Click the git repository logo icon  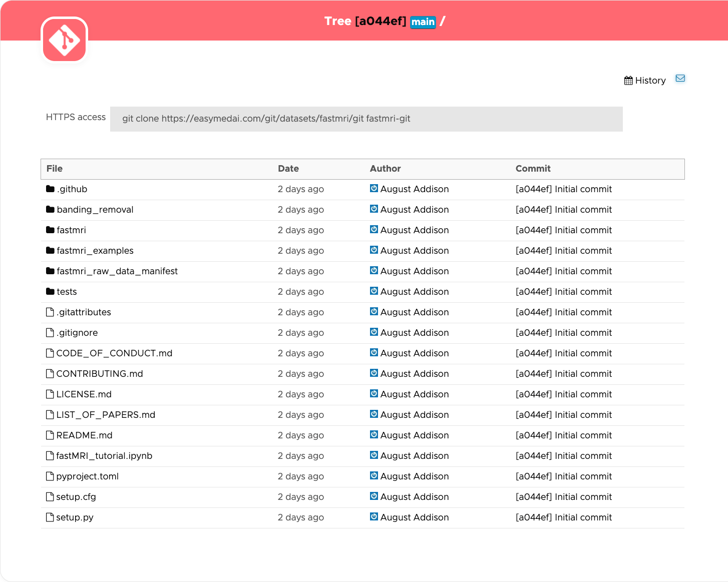[64, 40]
